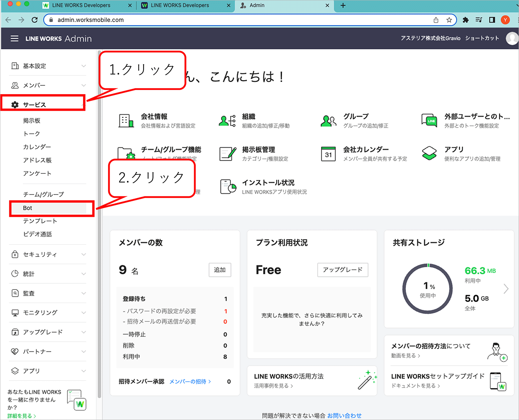Open ドキュメントを見る setup guide link

pyautogui.click(x=416, y=386)
